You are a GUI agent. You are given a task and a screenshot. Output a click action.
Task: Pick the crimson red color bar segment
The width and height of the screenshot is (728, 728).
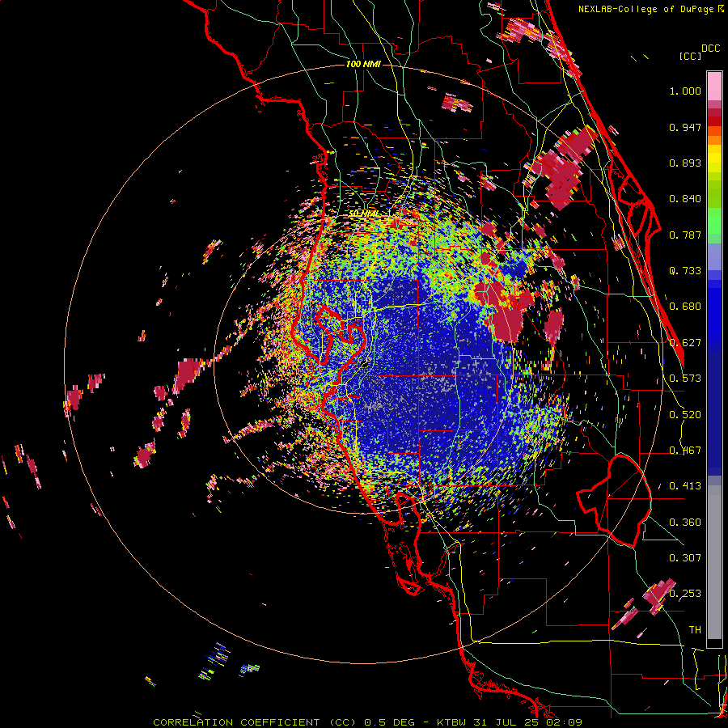[x=714, y=112]
